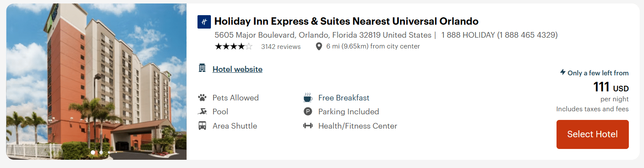
Task: Click the 111 USD price
Action: 611,87
